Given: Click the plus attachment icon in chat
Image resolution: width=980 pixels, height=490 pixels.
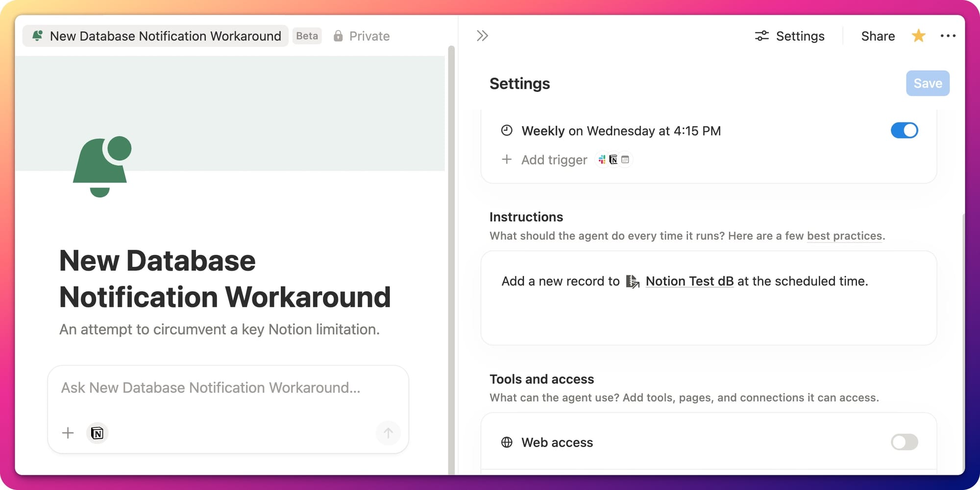Looking at the screenshot, I should pyautogui.click(x=68, y=433).
